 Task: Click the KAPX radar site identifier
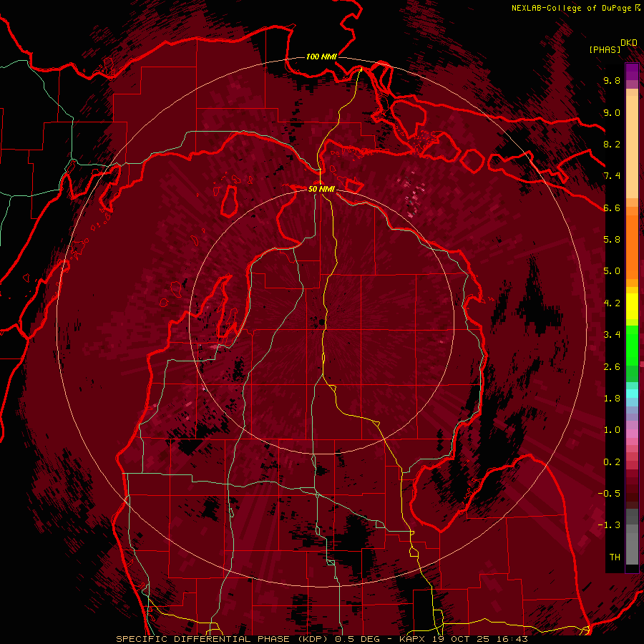point(413,639)
